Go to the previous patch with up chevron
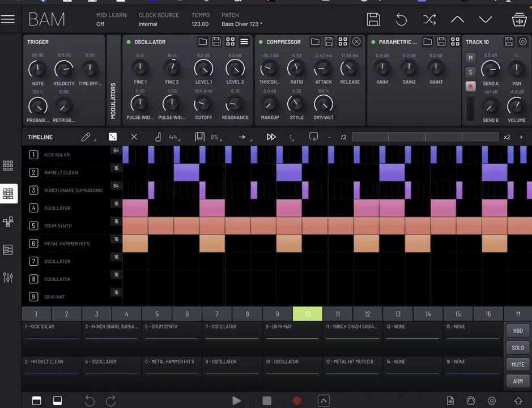The width and height of the screenshot is (532, 408). coord(457,20)
